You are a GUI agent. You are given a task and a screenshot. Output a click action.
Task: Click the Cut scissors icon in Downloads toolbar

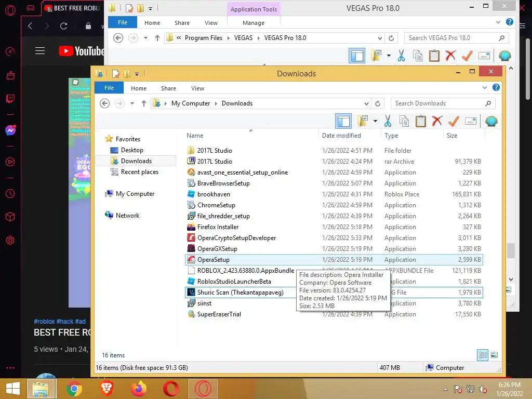[388, 121]
